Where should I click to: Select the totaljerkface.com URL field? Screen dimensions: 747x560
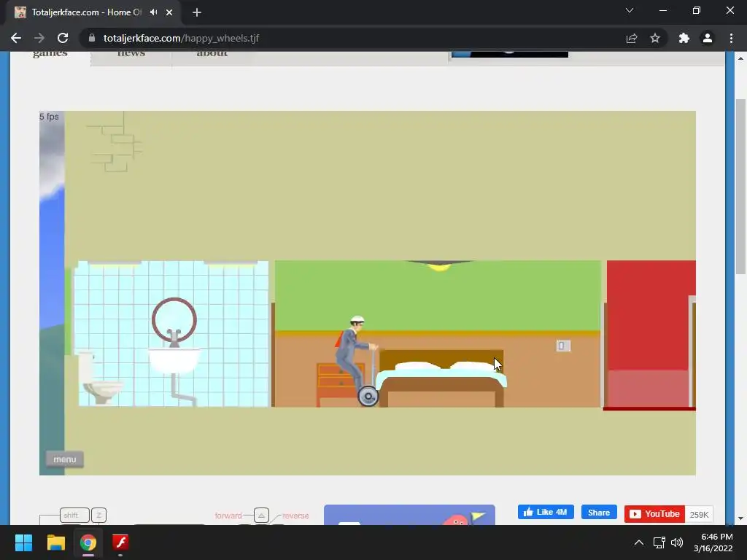coord(181,38)
